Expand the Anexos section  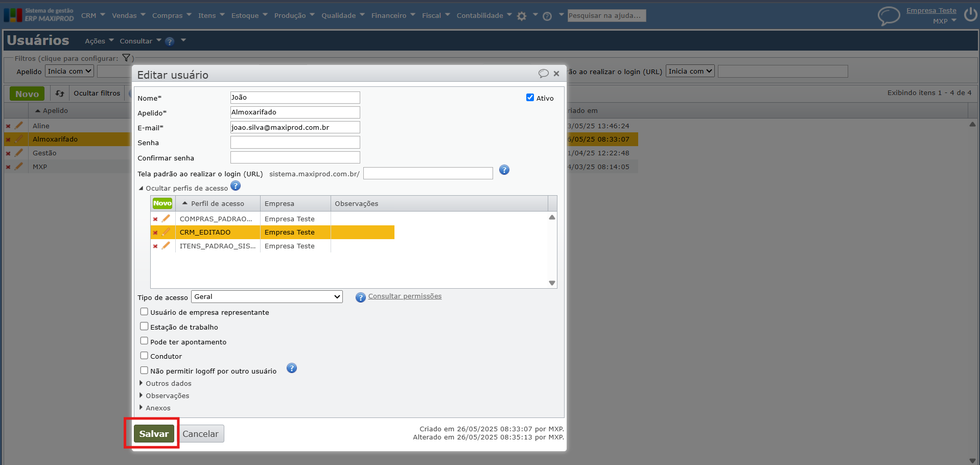(155, 408)
